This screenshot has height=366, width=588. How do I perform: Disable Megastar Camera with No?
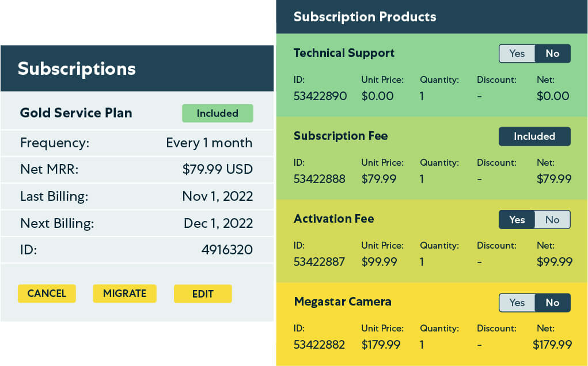click(552, 302)
